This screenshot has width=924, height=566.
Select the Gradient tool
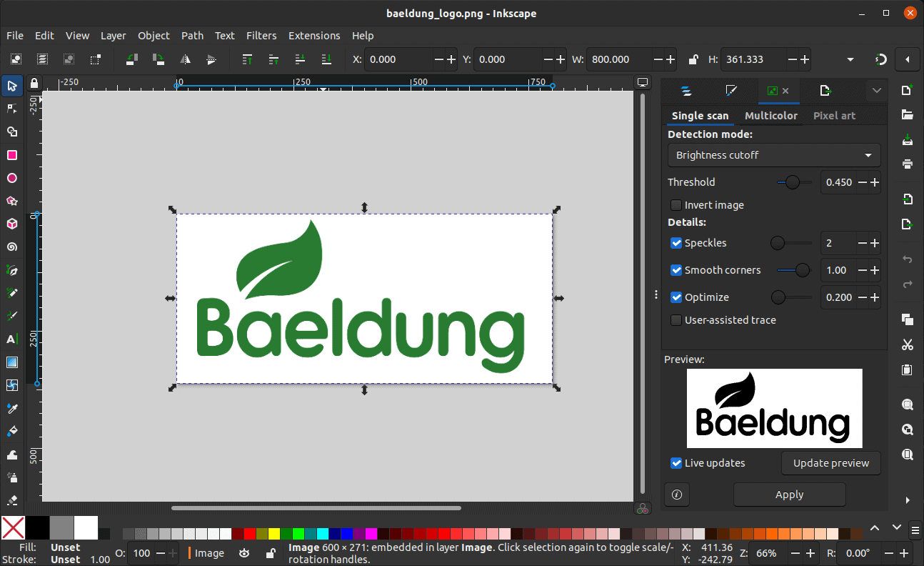(11, 362)
